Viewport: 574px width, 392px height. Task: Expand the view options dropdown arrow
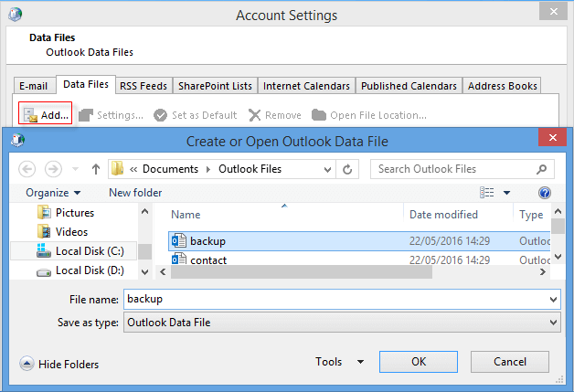507,193
